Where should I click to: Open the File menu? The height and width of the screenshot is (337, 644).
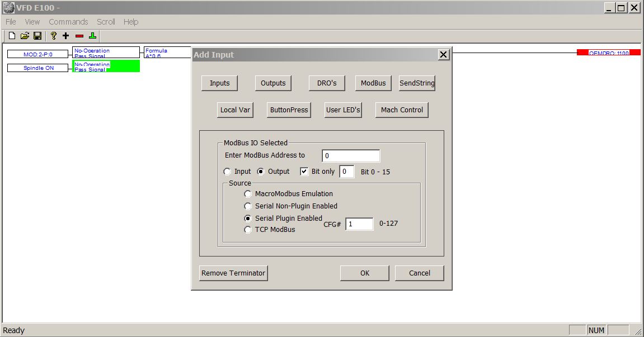pyautogui.click(x=11, y=22)
